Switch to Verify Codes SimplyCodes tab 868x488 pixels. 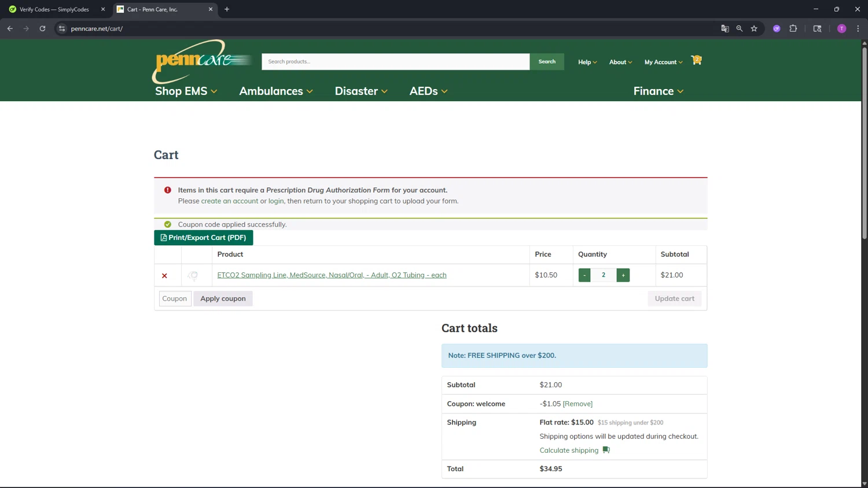point(54,9)
